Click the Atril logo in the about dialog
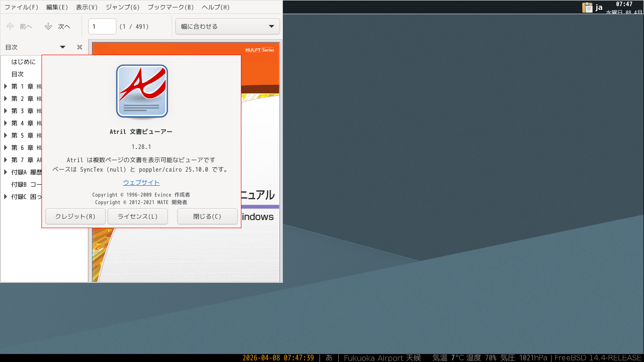The image size is (644, 362). click(142, 91)
